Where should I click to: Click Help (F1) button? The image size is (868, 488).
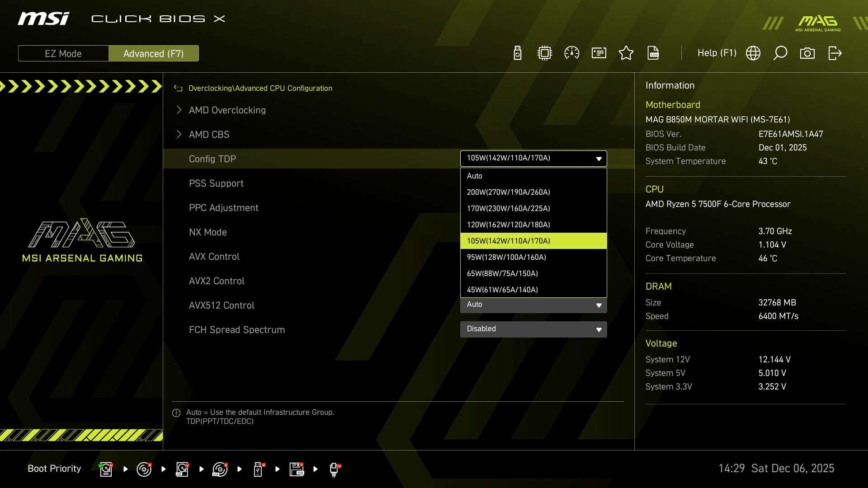(717, 53)
